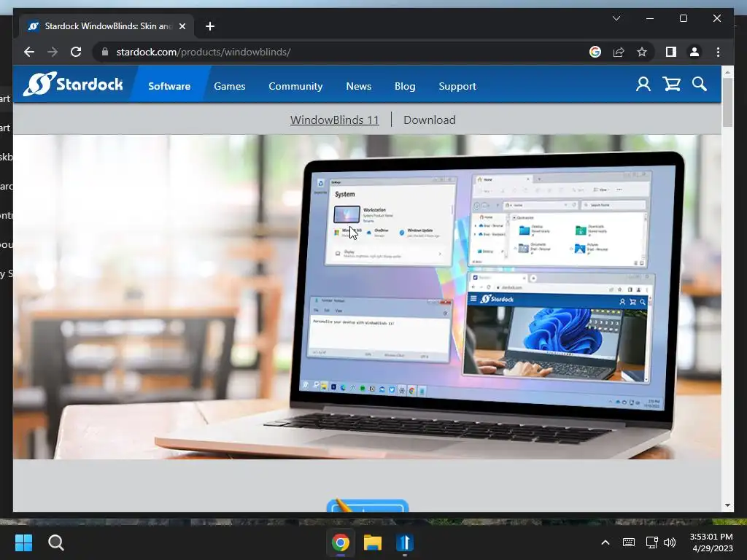The height and width of the screenshot is (560, 747).
Task: Click the network tray icon
Action: [x=651, y=542]
